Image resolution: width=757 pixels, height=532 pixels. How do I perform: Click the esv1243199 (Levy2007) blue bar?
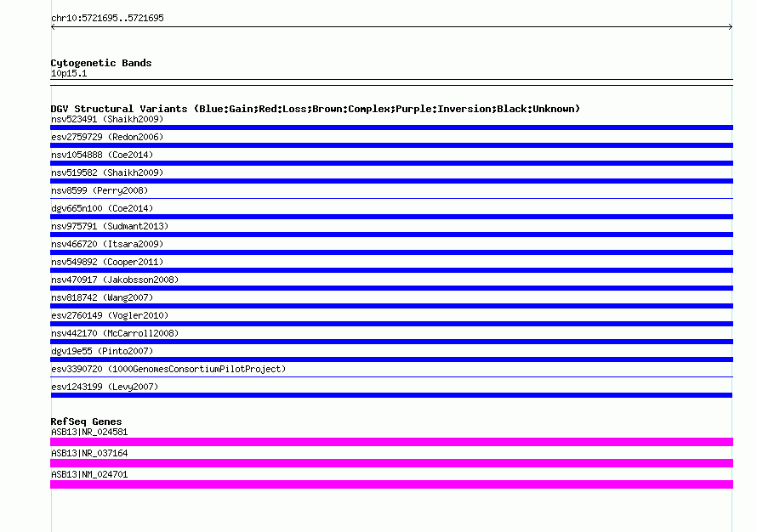(391, 395)
